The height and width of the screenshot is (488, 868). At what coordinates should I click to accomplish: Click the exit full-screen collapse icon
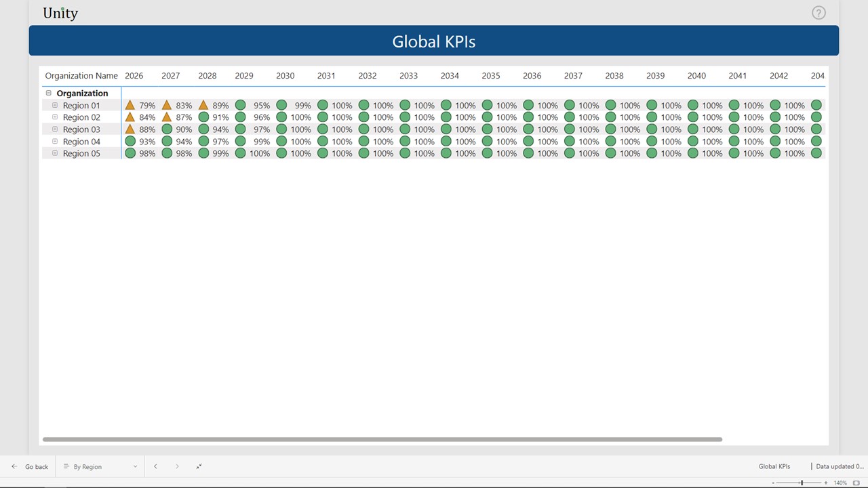coord(199,466)
